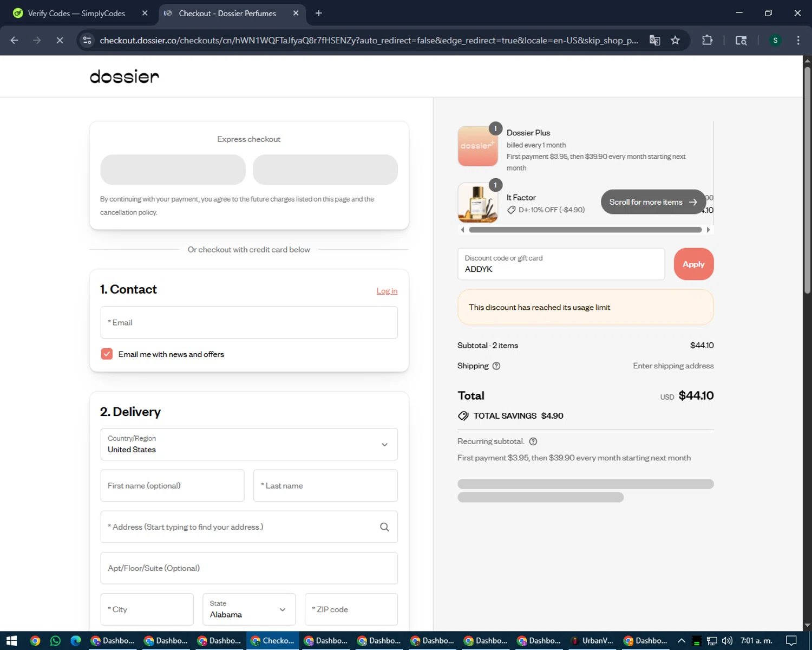The image size is (812, 650).
Task: Click the dossier logo
Action: [x=125, y=76]
